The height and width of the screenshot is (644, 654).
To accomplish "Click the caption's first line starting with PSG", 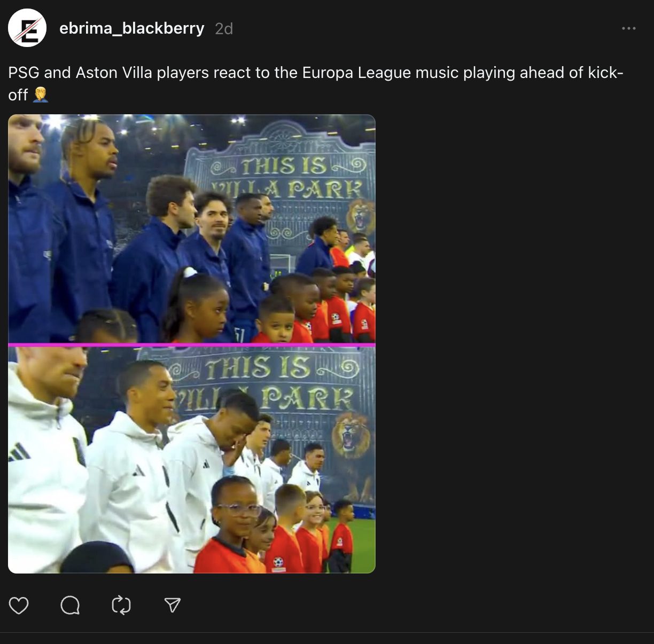I will point(316,73).
